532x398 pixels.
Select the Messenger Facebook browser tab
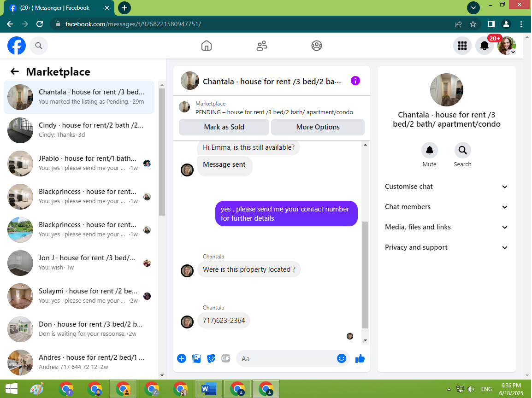tap(59, 8)
